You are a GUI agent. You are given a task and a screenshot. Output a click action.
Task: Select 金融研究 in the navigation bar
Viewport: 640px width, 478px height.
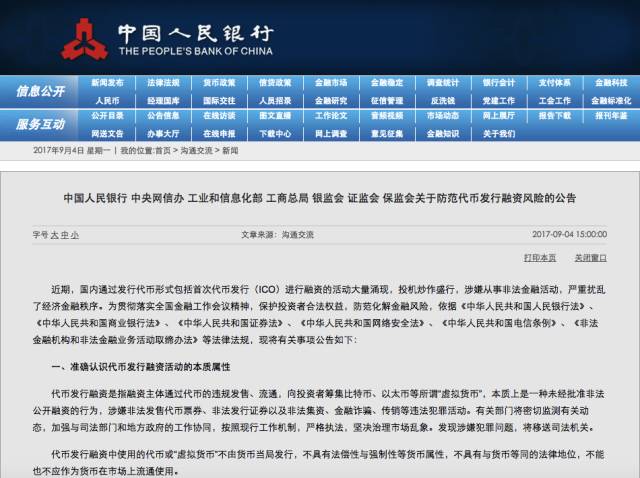coord(331,101)
